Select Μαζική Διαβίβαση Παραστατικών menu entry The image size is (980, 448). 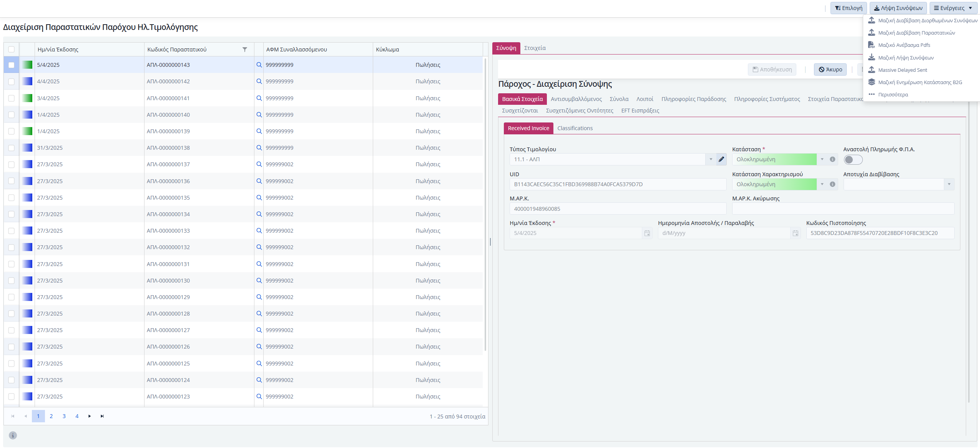916,33
